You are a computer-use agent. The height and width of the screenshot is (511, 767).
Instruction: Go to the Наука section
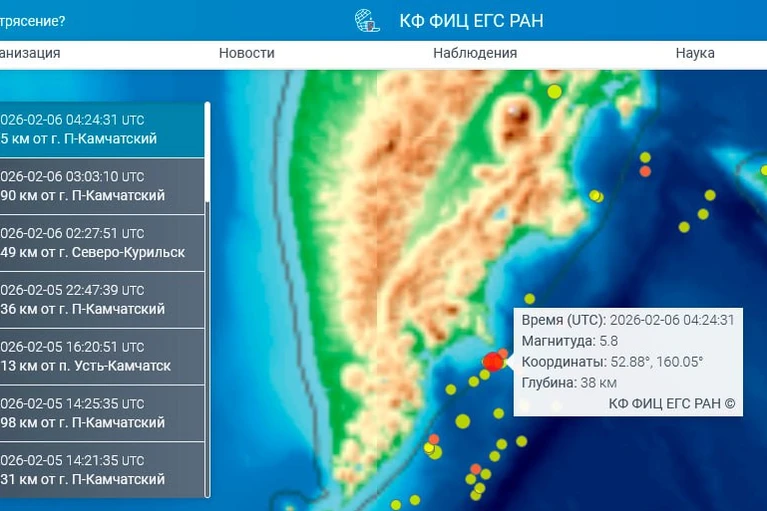694,53
